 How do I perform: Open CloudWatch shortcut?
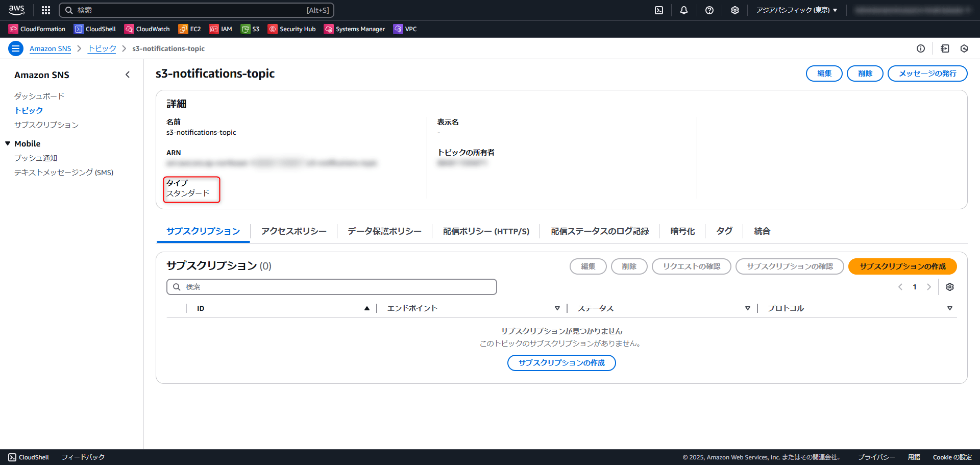[x=147, y=29]
